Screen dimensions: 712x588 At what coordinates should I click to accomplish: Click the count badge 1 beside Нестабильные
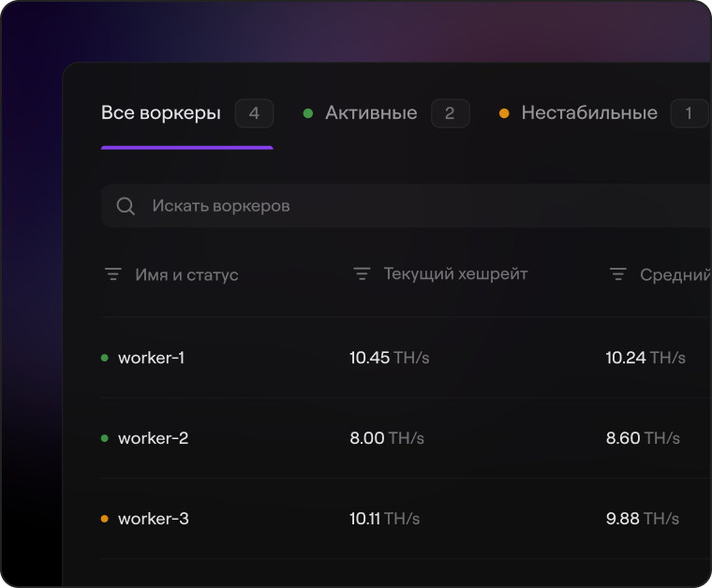689,113
